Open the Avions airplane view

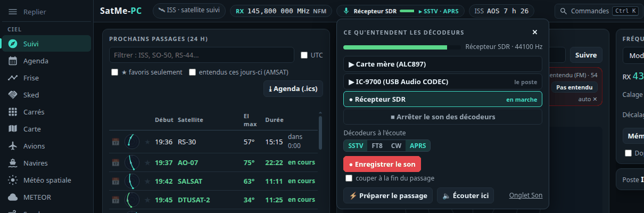46,146
